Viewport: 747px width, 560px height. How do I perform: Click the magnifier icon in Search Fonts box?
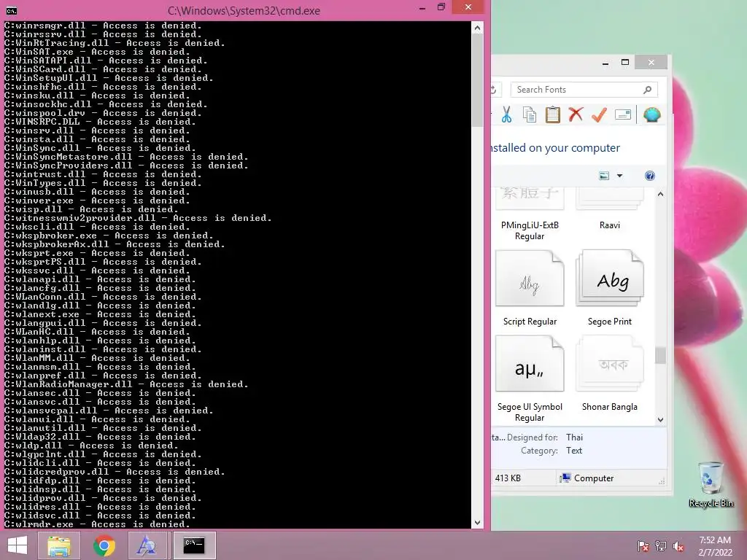[x=647, y=90]
